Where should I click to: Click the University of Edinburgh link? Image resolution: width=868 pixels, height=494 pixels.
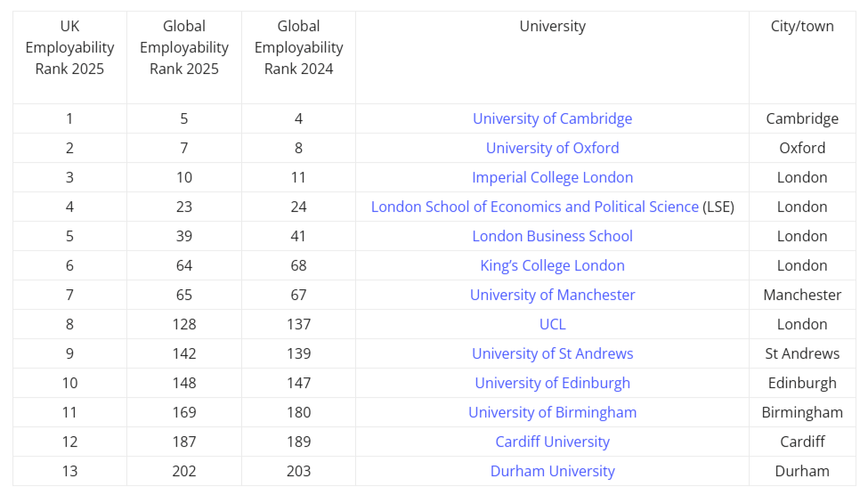[552, 383]
